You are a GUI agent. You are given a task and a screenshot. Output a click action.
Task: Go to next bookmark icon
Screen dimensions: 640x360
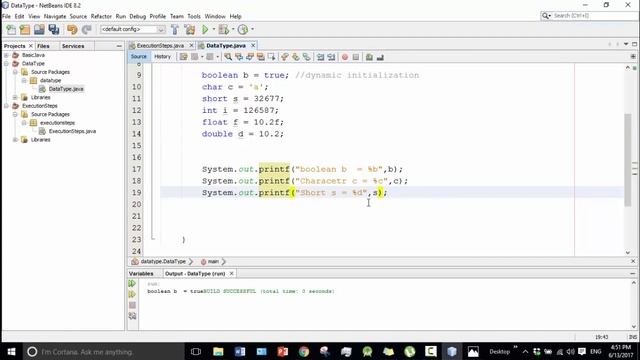point(296,57)
